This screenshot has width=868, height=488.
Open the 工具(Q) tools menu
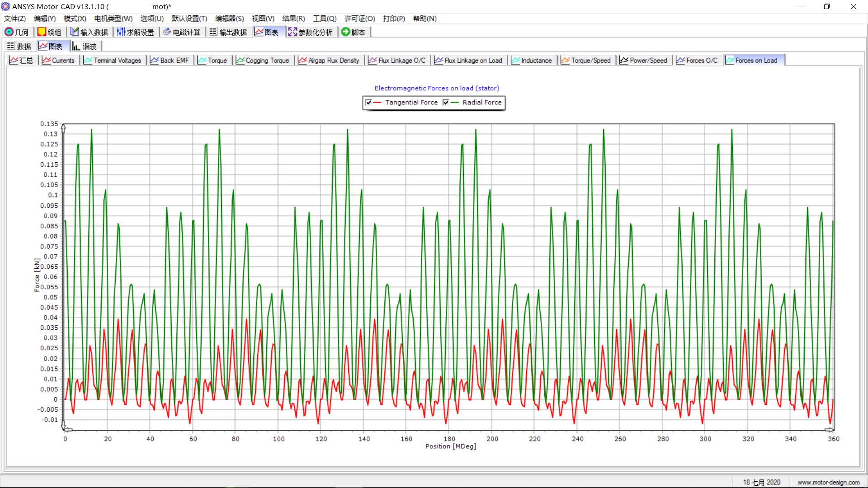click(325, 19)
